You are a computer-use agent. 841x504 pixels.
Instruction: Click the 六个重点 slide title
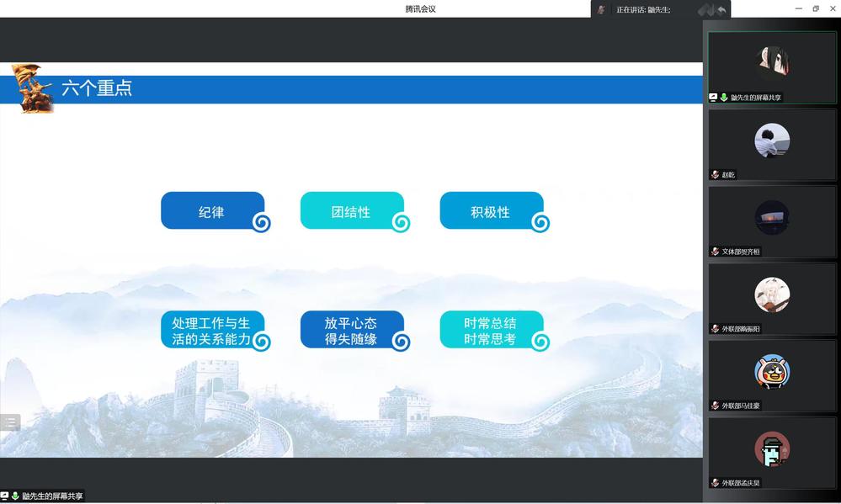pos(97,88)
